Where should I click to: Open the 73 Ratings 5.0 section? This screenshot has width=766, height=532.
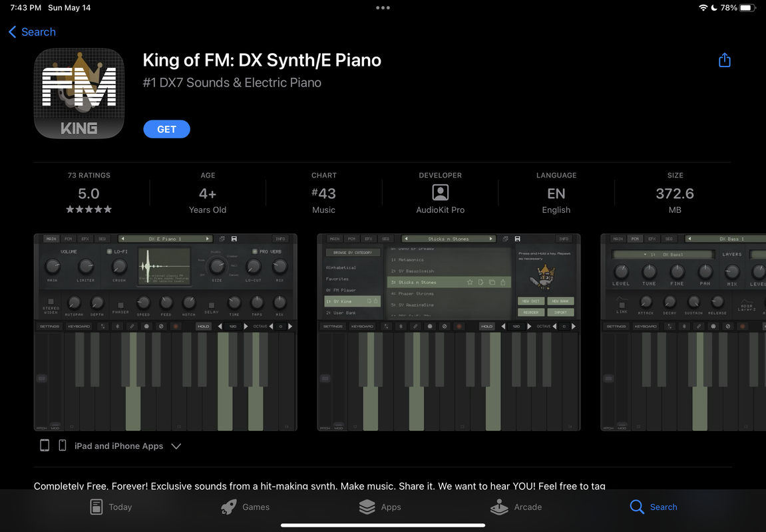pyautogui.click(x=89, y=193)
